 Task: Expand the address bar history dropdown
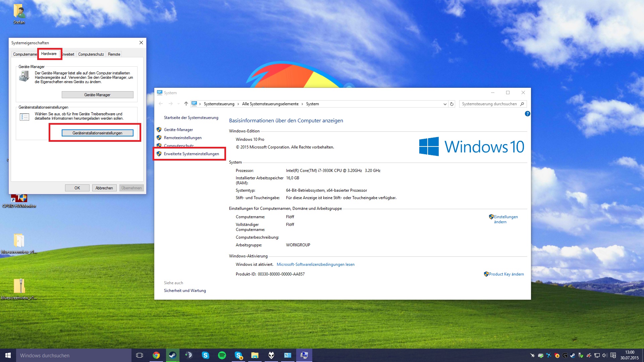(x=445, y=104)
